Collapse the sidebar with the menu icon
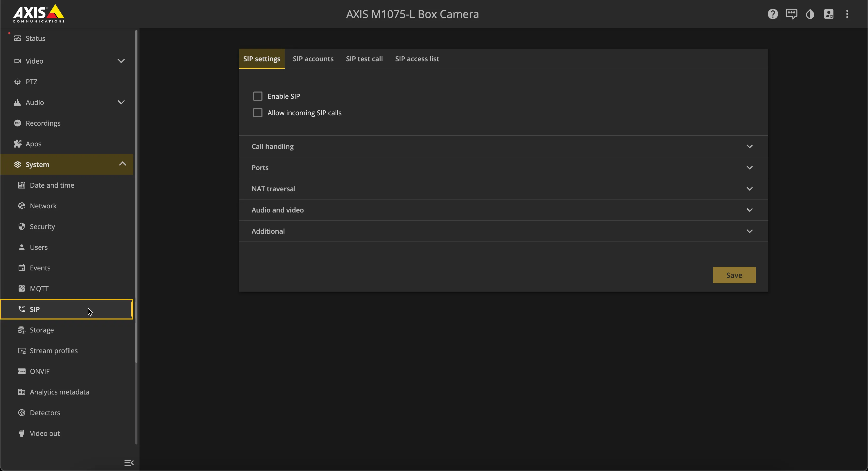868x471 pixels. point(129,462)
